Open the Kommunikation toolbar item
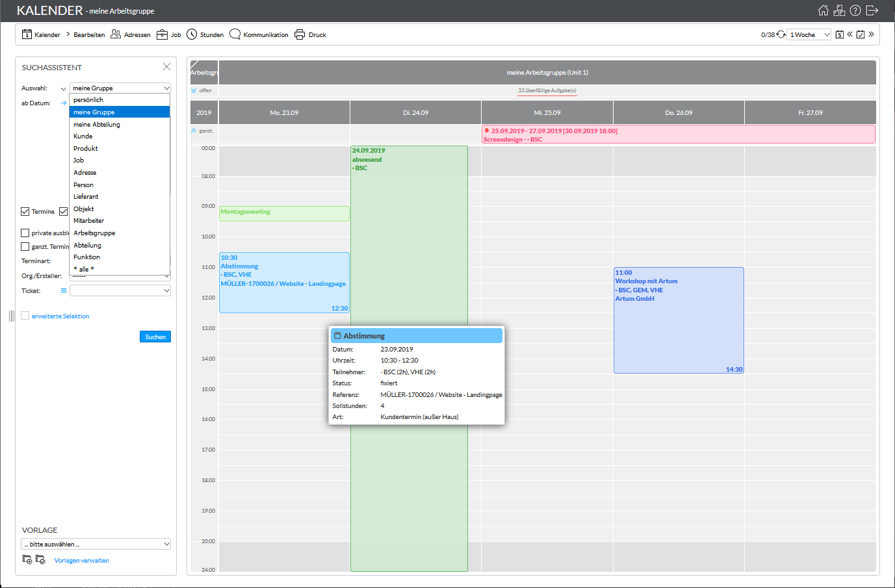This screenshot has width=895, height=588. 259,34
